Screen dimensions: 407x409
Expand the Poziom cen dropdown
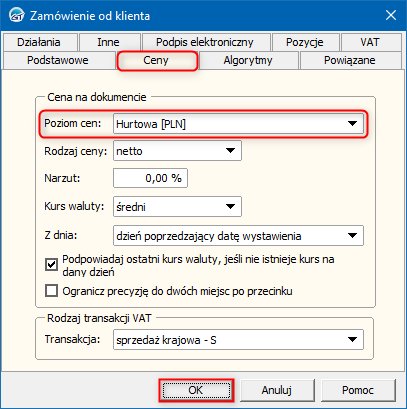point(238,124)
